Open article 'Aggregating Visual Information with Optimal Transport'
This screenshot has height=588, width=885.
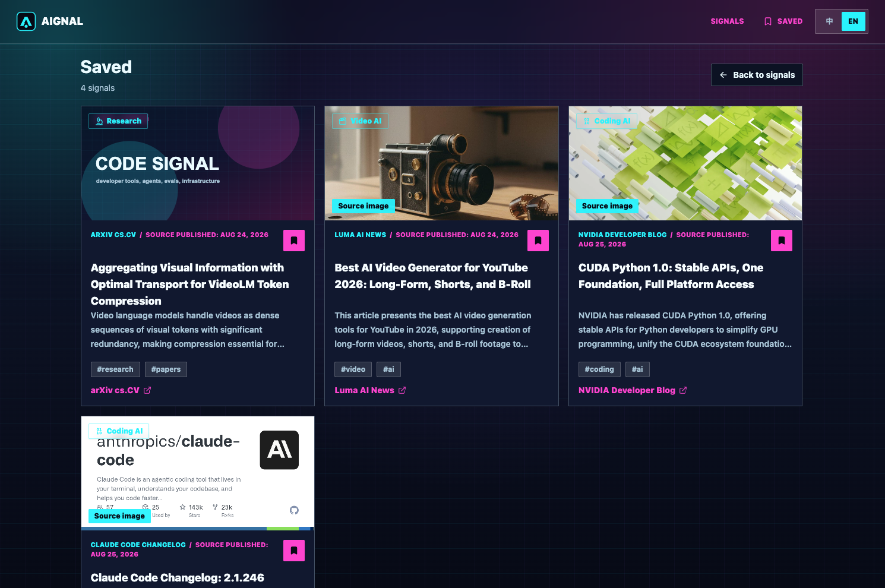[x=190, y=284]
